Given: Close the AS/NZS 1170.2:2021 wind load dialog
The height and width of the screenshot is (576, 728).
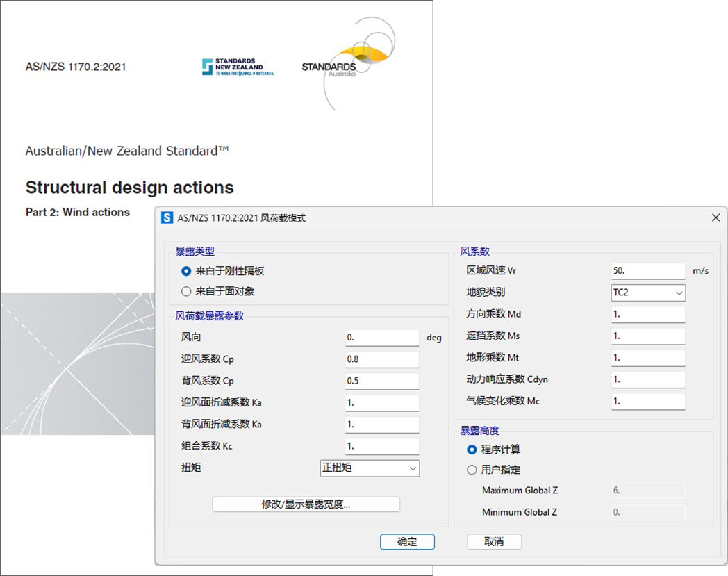Looking at the screenshot, I should coord(715,218).
